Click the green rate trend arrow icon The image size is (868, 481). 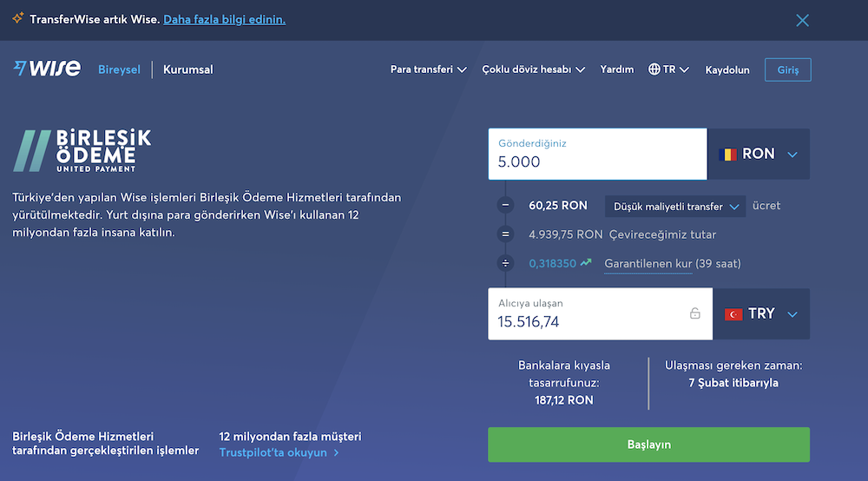pyautogui.click(x=586, y=262)
